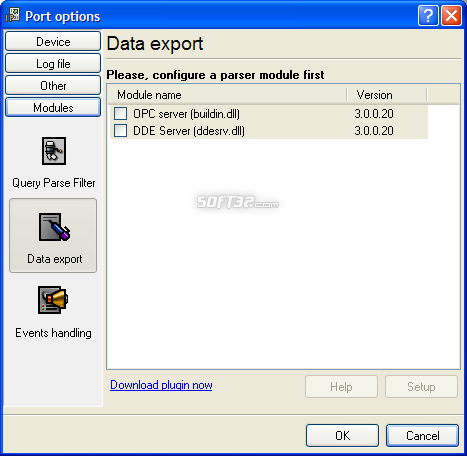Viewport: 467px width, 456px height.
Task: Confirm with the OK button
Action: pyautogui.click(x=342, y=435)
